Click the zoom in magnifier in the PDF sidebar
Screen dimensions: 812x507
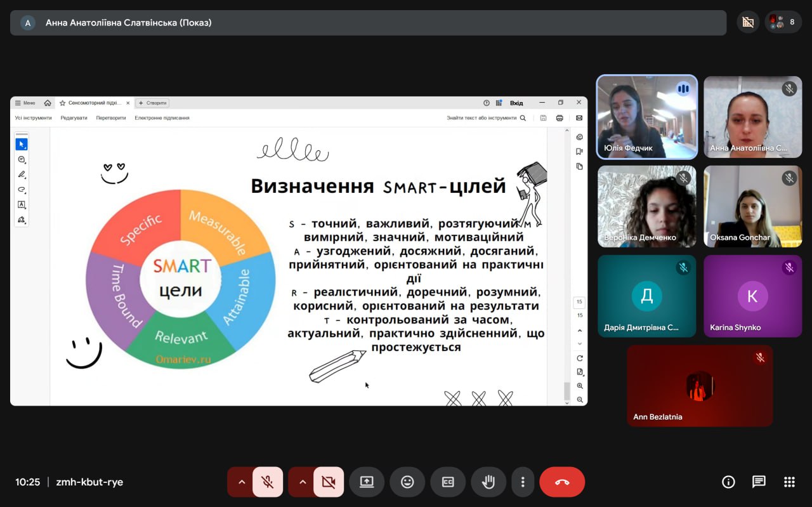(x=580, y=386)
